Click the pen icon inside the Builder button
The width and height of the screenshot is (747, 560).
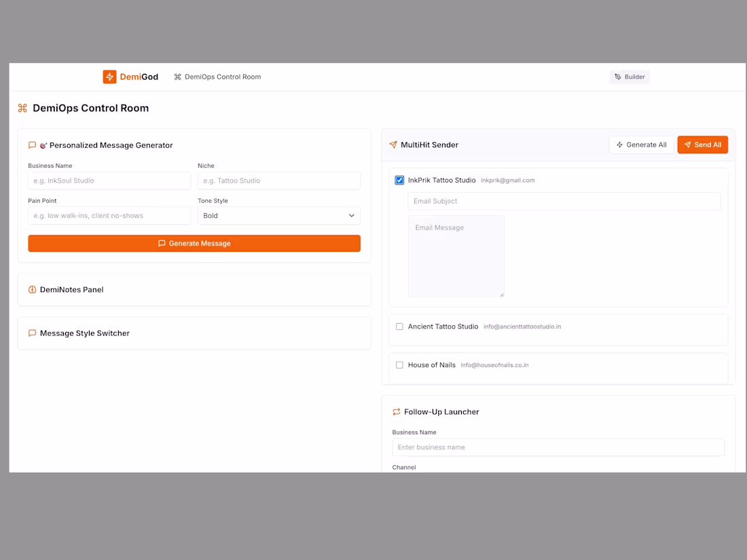617,77
